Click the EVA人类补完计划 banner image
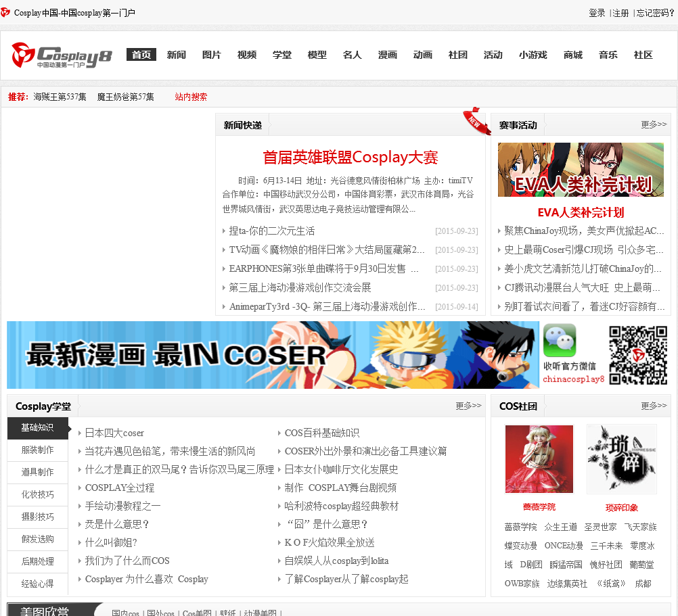This screenshot has width=678, height=616. (x=581, y=170)
